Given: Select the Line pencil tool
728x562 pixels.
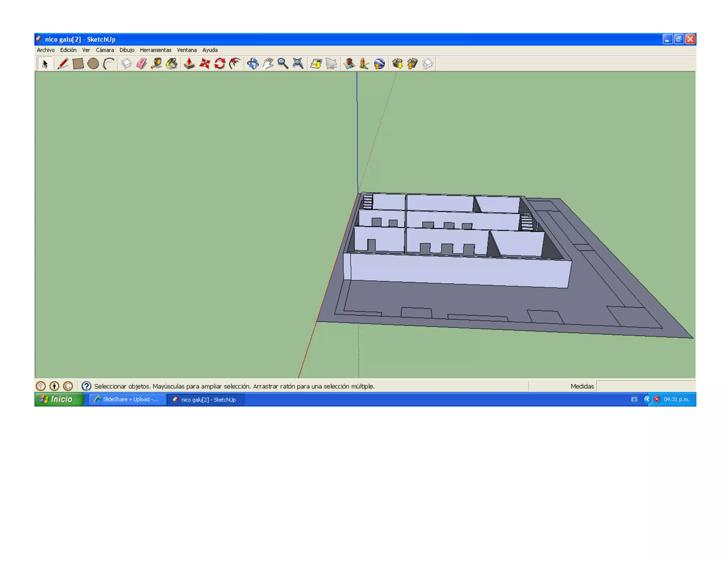Looking at the screenshot, I should [x=63, y=64].
